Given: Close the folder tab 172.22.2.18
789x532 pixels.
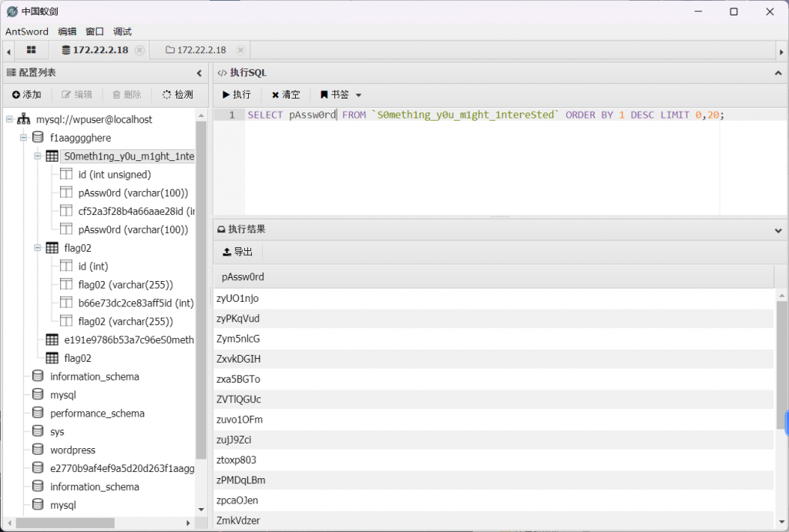Looking at the screenshot, I should pos(240,50).
